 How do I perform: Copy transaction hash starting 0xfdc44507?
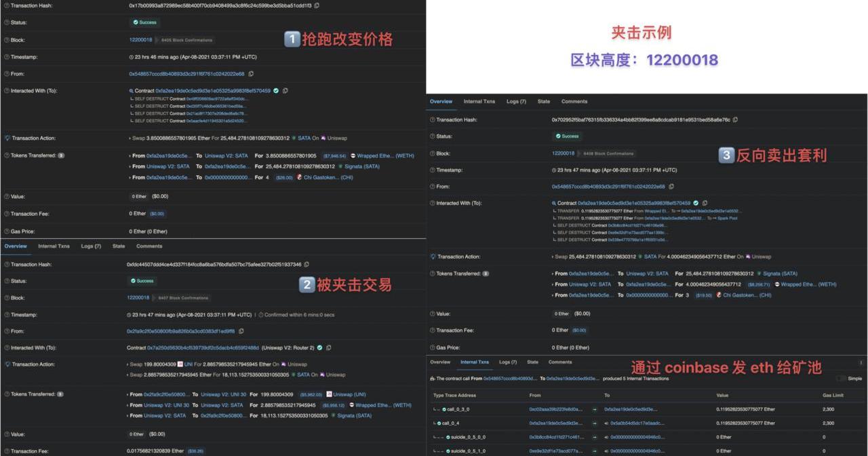click(x=307, y=265)
